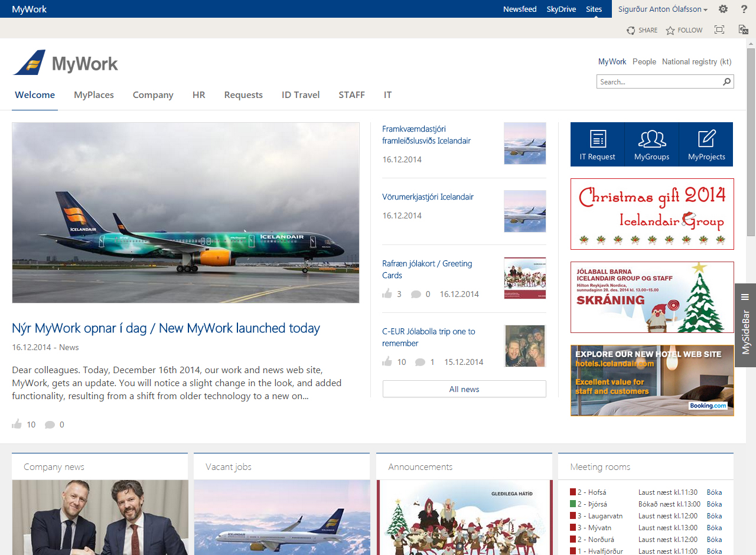Click the Jólaball barna SKRÁNING banner
756x555 pixels.
tap(652, 297)
